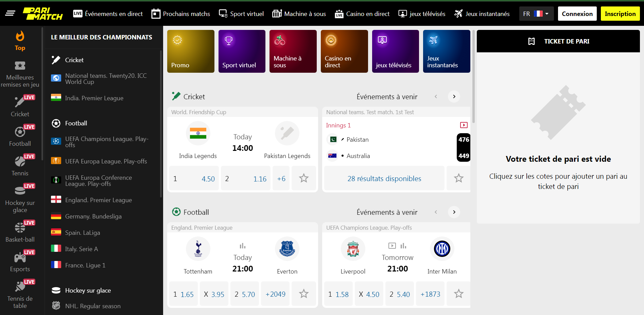Screen dimensions: 644x315
Task: Open the FR language dropdown
Action: 536,14
